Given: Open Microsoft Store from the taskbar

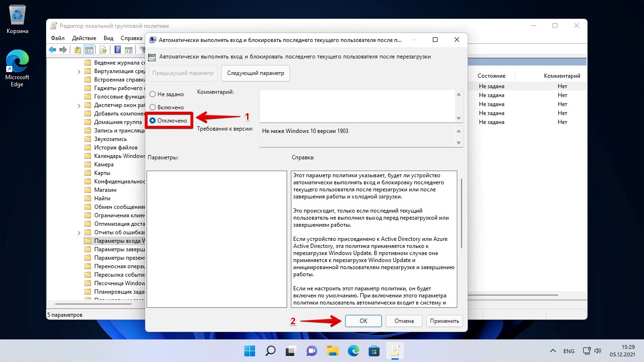Looking at the screenshot, I should coord(374,351).
